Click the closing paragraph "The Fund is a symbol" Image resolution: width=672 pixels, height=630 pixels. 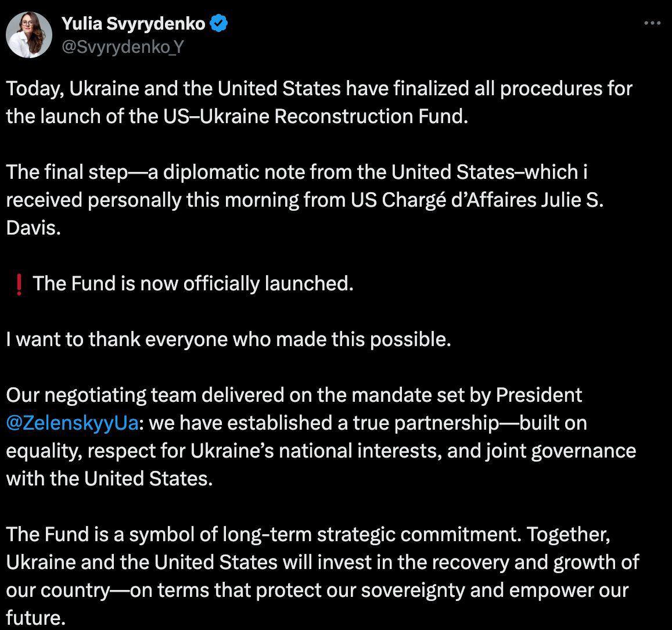pos(319,576)
